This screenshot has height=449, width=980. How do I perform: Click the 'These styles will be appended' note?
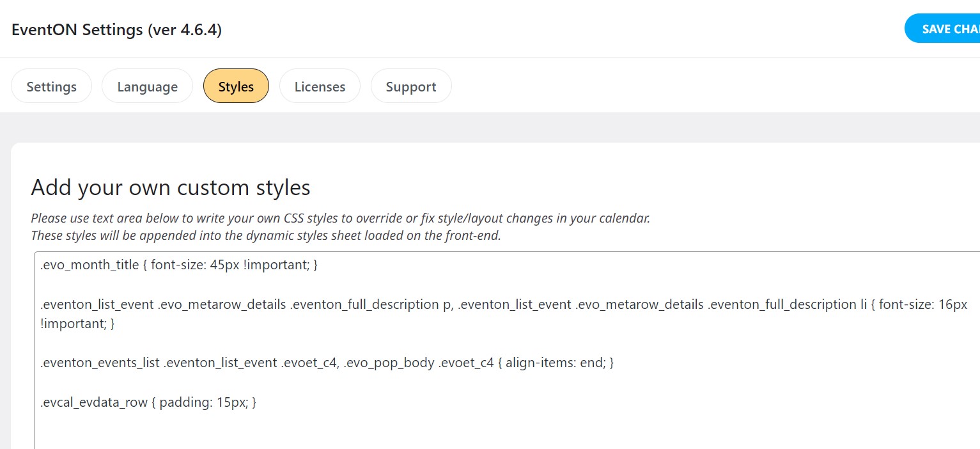266,235
